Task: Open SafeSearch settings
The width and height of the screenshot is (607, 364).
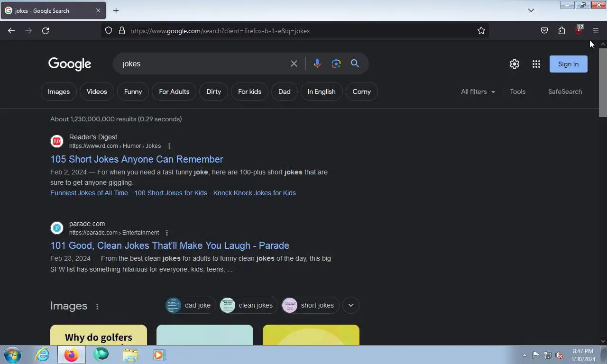Action: [x=565, y=91]
